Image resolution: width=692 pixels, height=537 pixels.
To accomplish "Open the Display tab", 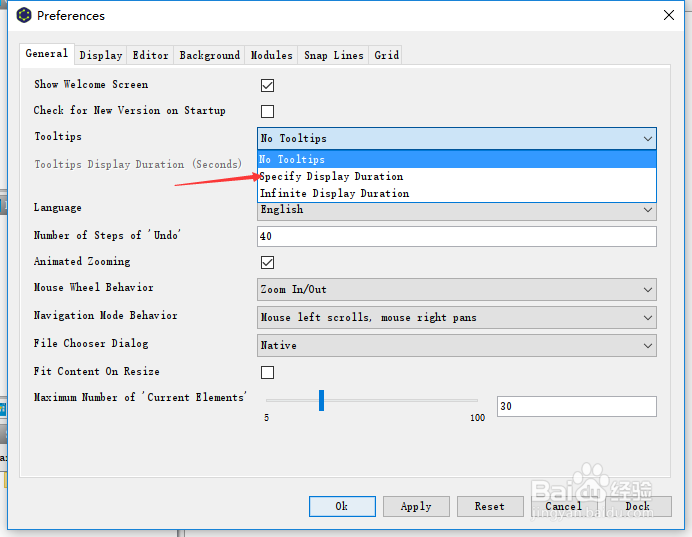I will [101, 55].
